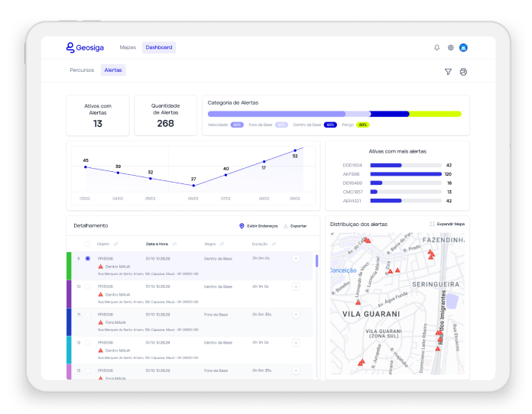532x414 pixels.
Task: Click alert marker cluster near R. Arropeba
Action: pos(362,363)
